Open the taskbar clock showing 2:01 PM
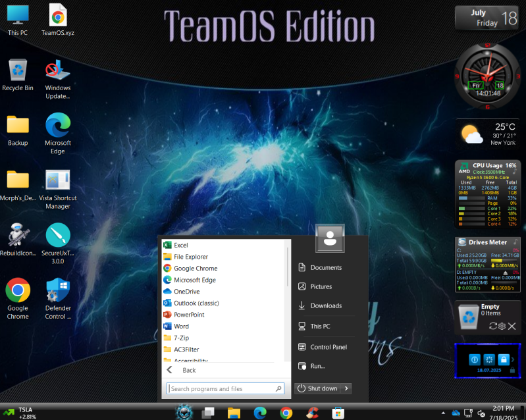 click(503, 413)
